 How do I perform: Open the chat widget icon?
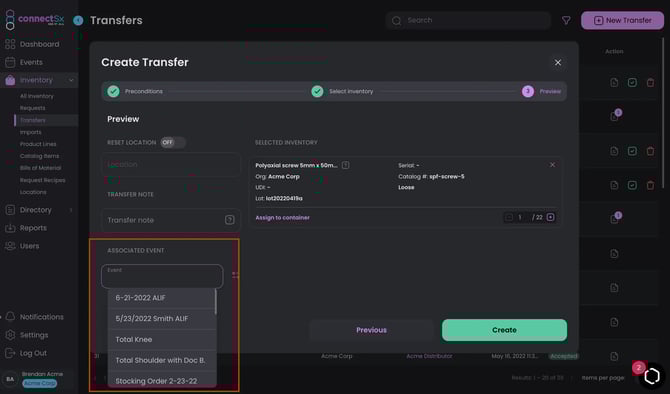click(652, 376)
